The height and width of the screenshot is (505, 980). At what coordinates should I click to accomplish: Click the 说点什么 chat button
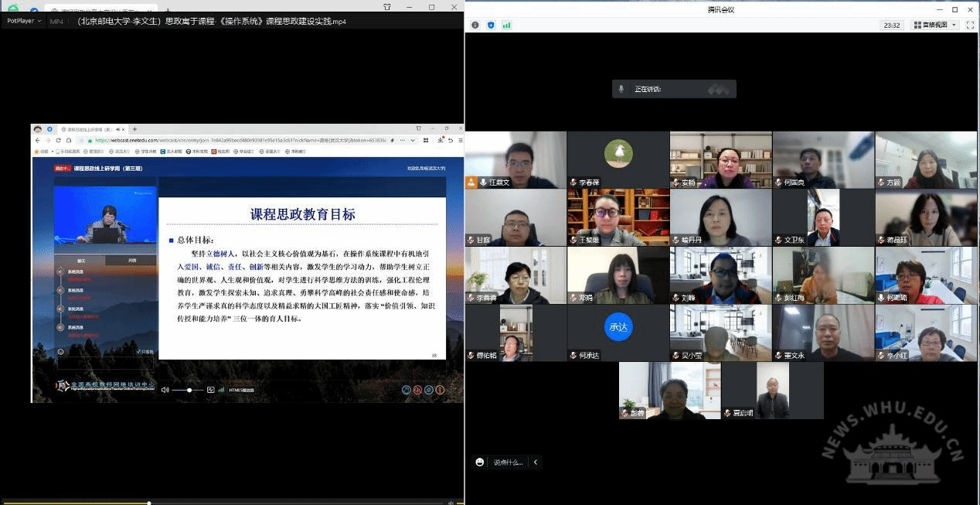click(x=508, y=462)
